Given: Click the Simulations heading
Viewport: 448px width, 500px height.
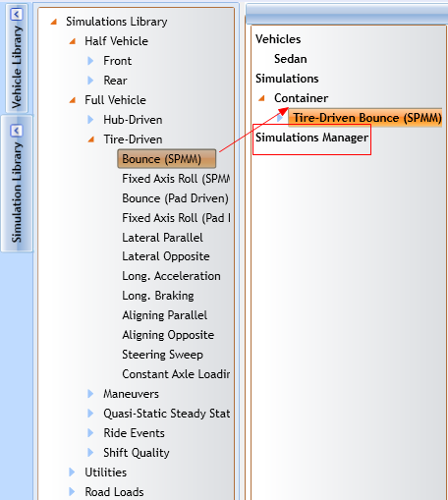Looking at the screenshot, I should 287,79.
